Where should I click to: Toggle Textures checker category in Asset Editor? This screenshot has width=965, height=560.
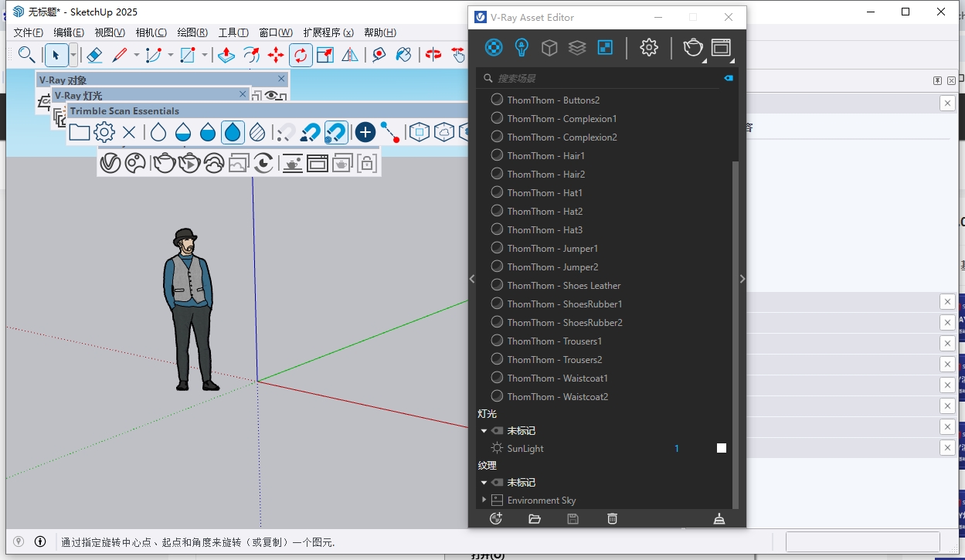[x=605, y=48]
